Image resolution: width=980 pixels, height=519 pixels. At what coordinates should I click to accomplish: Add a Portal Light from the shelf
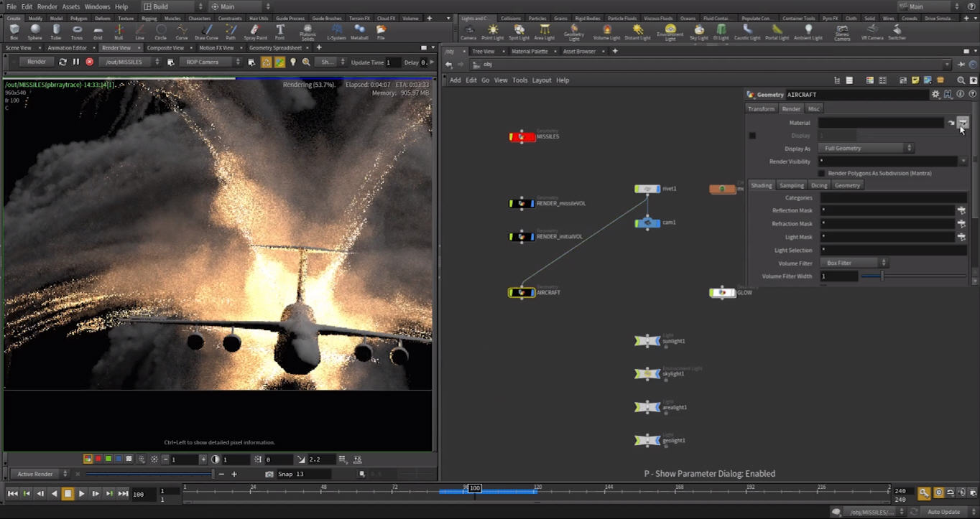pos(777,32)
